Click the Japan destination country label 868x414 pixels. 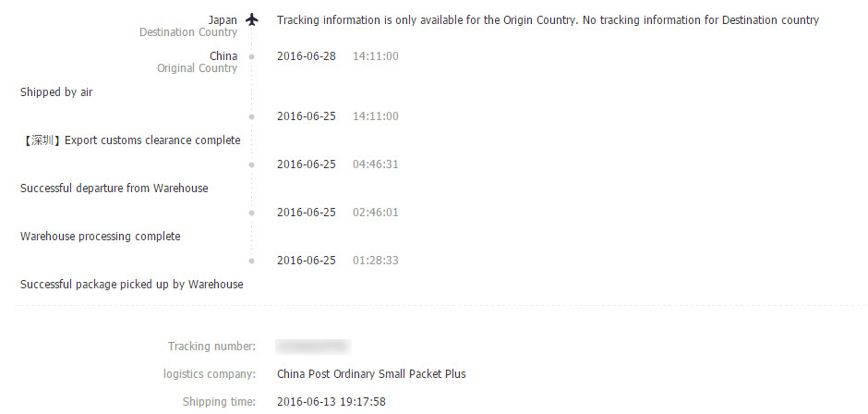(x=223, y=19)
